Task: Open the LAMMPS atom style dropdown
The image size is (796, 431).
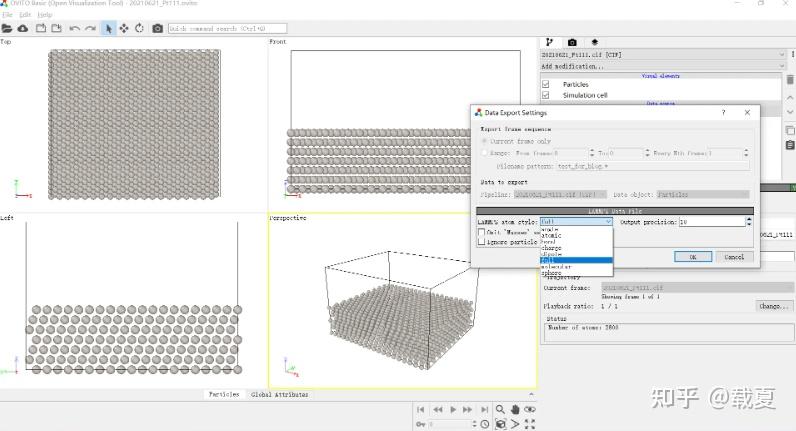Action: click(x=576, y=221)
